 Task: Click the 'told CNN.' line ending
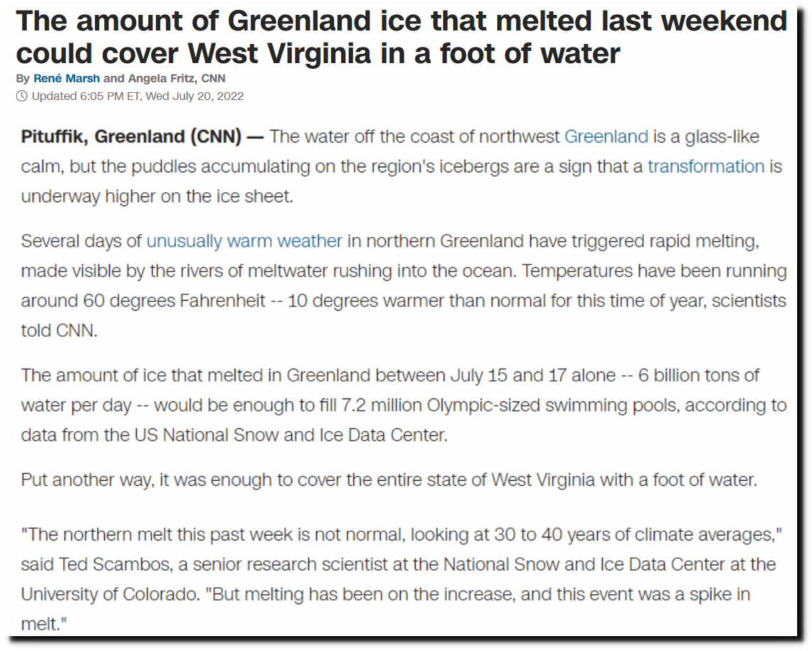[x=59, y=331]
